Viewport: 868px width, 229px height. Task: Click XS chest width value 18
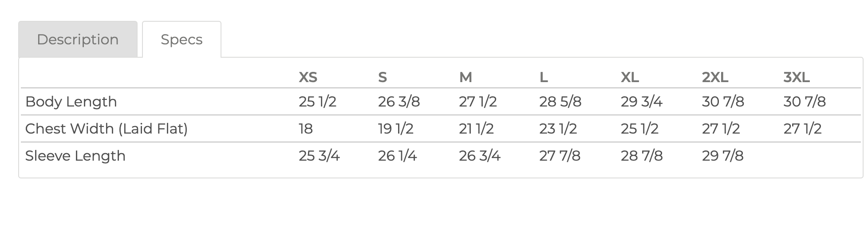click(x=306, y=129)
